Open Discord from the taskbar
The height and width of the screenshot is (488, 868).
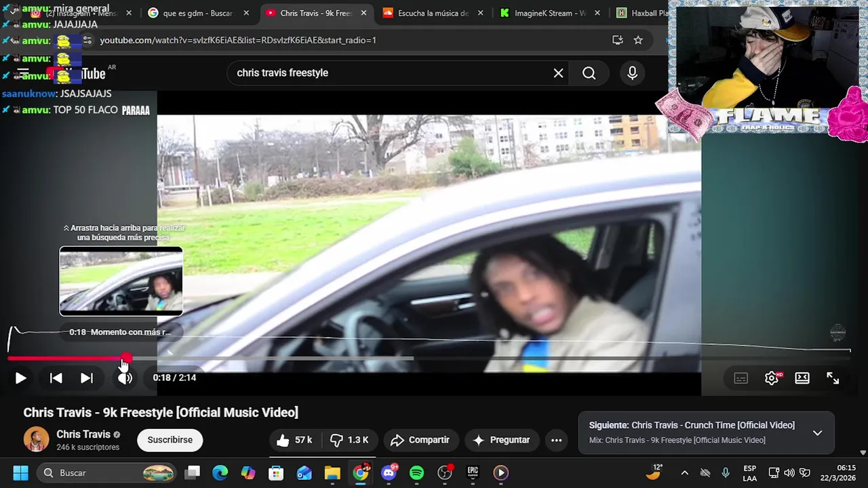point(389,473)
